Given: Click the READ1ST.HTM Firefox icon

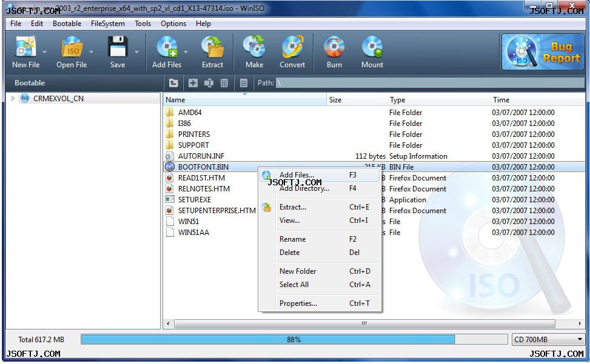Looking at the screenshot, I should (x=170, y=177).
